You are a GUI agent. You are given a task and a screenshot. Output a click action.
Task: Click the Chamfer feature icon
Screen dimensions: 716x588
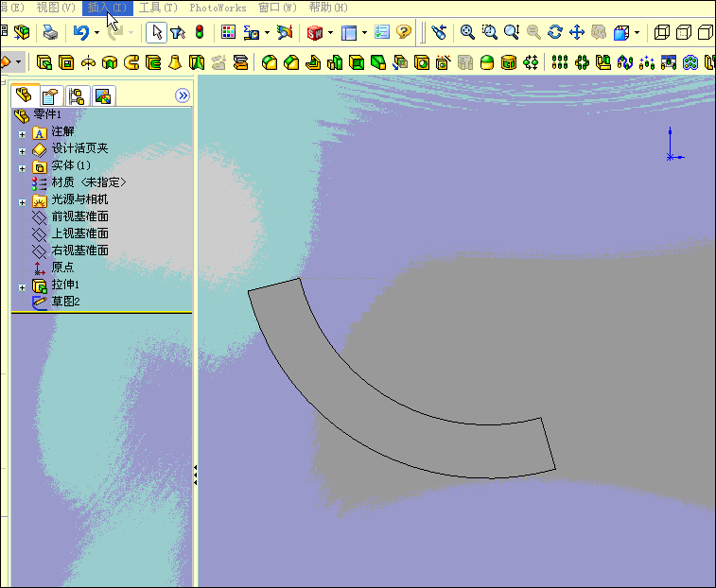point(291,62)
